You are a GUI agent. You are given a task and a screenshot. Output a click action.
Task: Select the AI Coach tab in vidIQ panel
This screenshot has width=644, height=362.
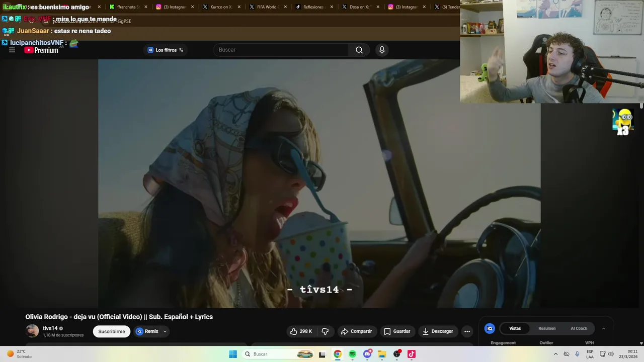(579, 328)
